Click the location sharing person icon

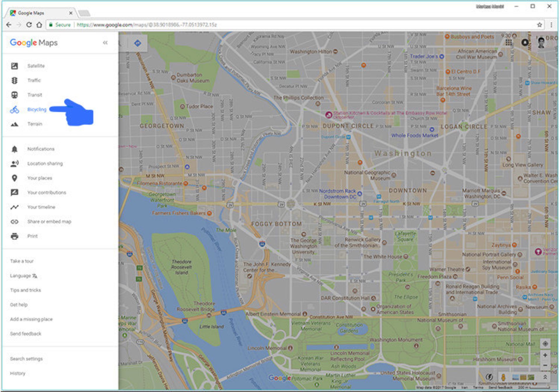coord(14,164)
